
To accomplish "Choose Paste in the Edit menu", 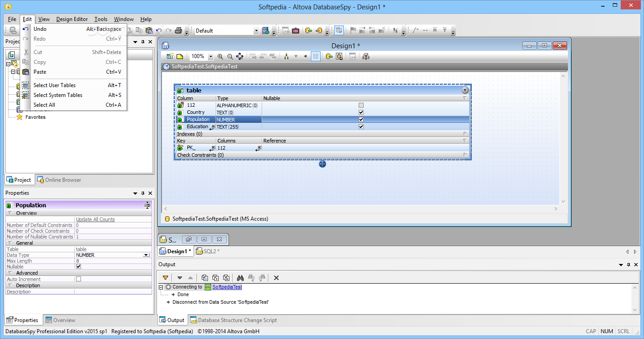I will tap(74, 72).
